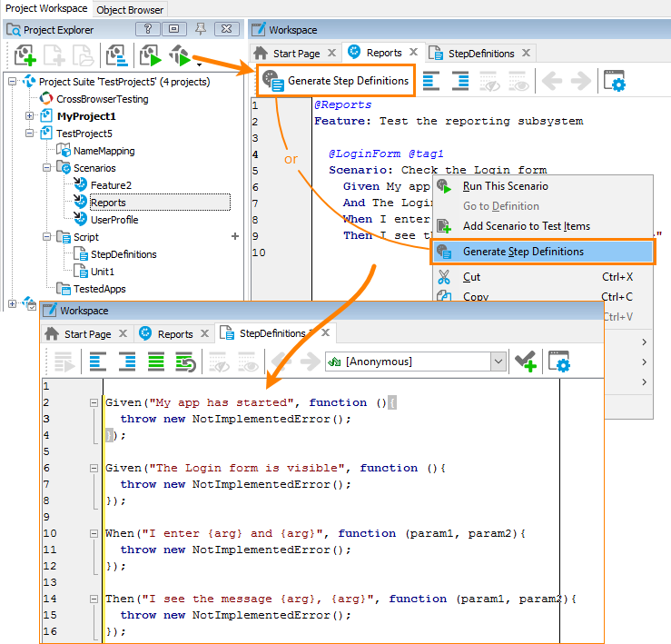Switch to the Start Page tab in upper workspace
The image size is (671, 644).
[295, 53]
